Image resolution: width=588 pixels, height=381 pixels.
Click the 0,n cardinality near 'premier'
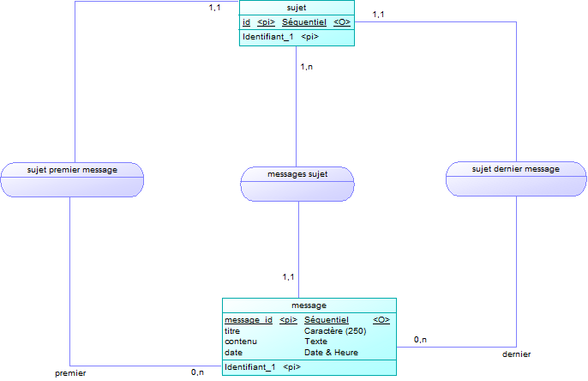pos(197,372)
